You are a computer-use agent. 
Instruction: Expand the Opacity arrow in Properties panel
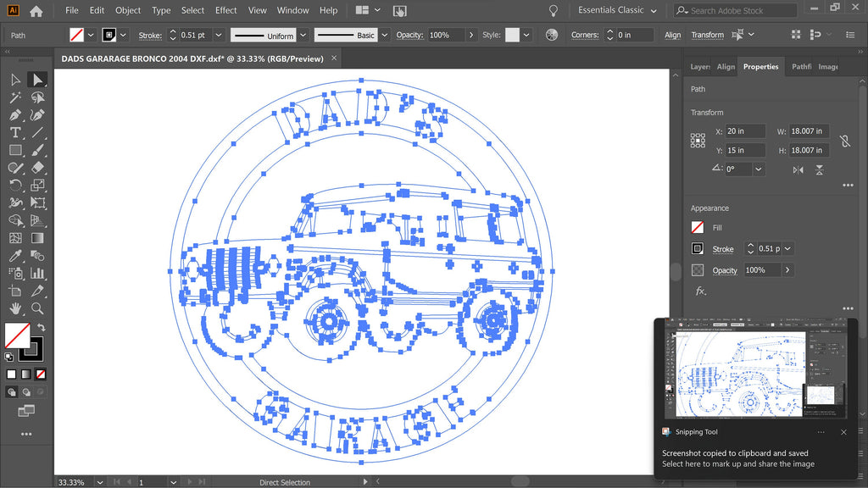click(x=787, y=270)
